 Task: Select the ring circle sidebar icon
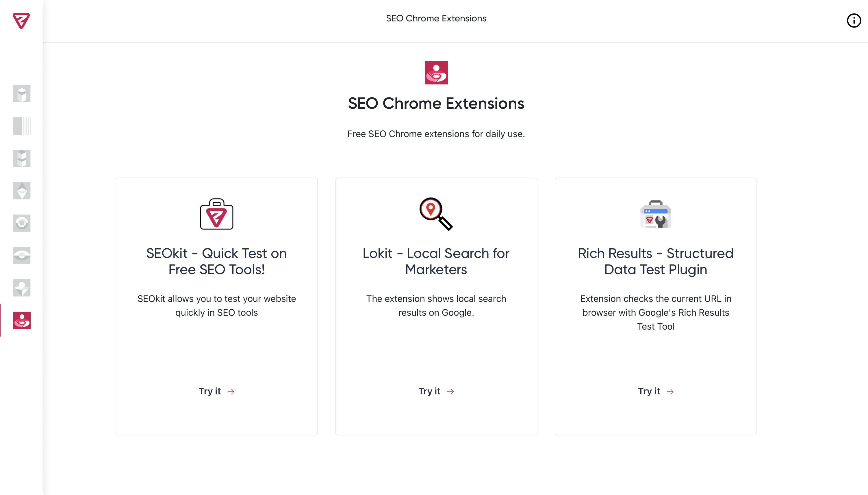tap(22, 223)
